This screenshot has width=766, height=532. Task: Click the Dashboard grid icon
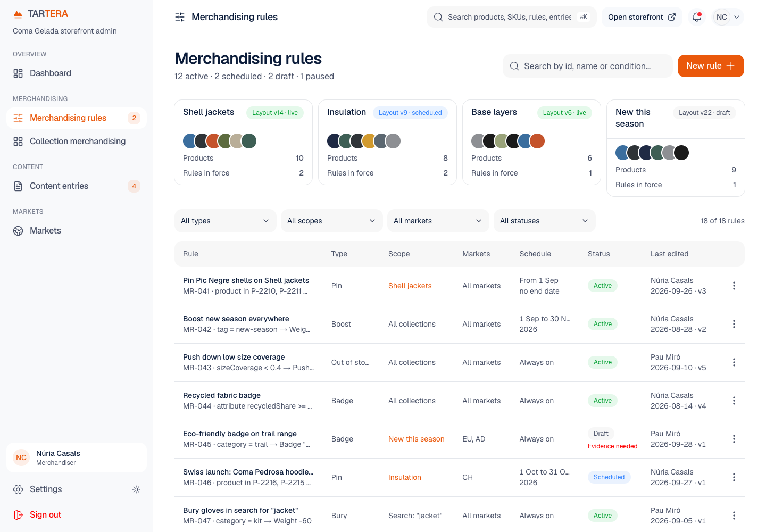(x=18, y=73)
